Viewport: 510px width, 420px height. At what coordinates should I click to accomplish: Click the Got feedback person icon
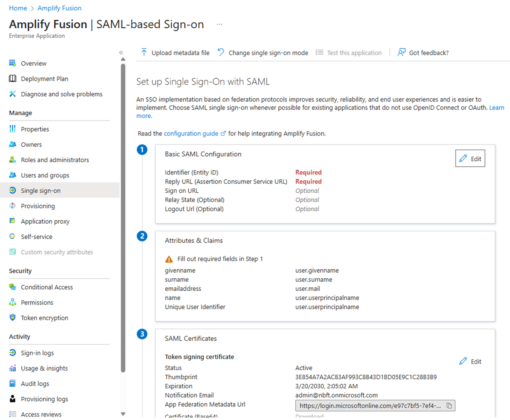tap(401, 52)
